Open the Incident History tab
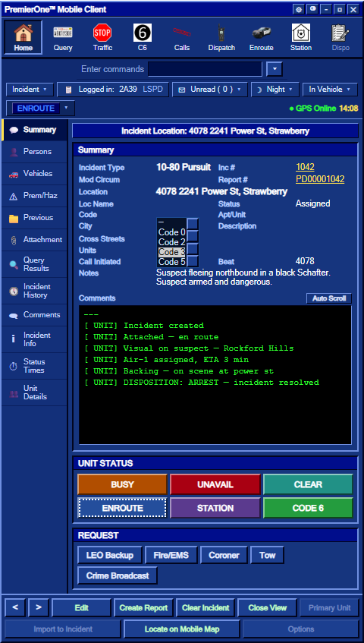 (34, 291)
